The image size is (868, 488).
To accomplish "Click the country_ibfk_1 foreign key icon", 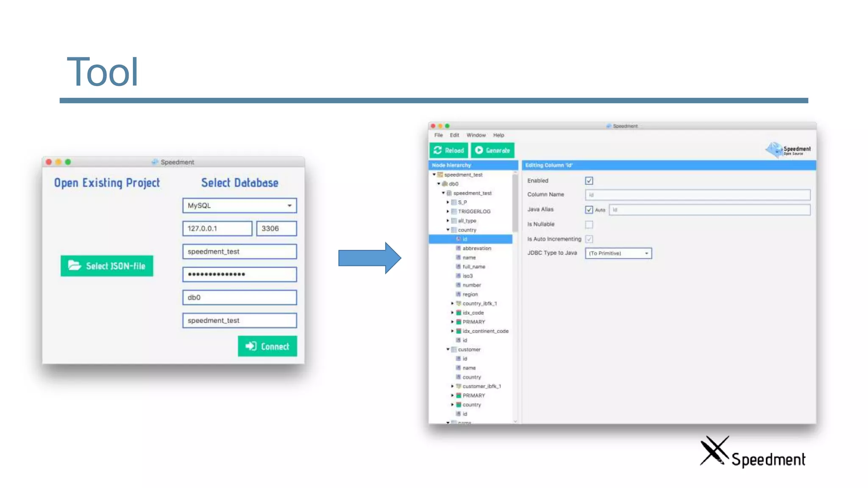I will (458, 303).
